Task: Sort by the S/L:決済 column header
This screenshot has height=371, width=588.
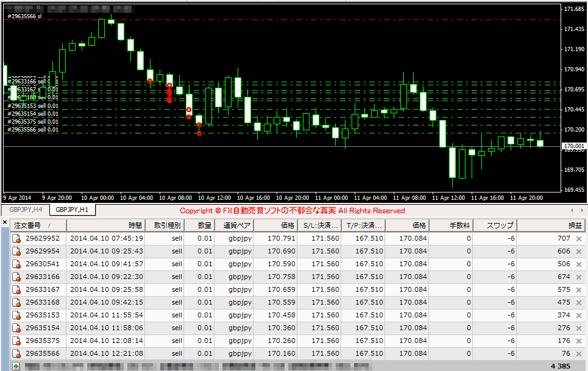Action: (319, 225)
